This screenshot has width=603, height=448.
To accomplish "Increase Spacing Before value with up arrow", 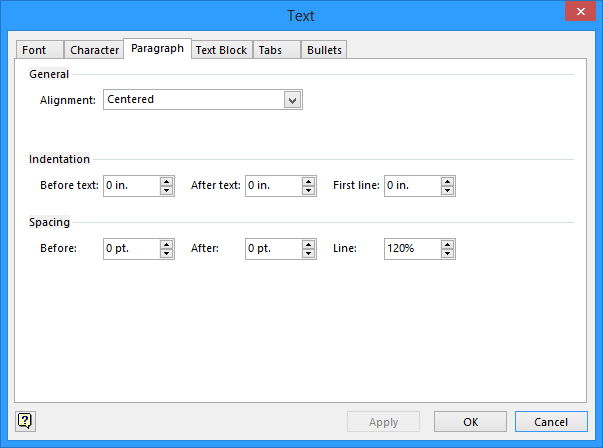I will click(x=166, y=244).
